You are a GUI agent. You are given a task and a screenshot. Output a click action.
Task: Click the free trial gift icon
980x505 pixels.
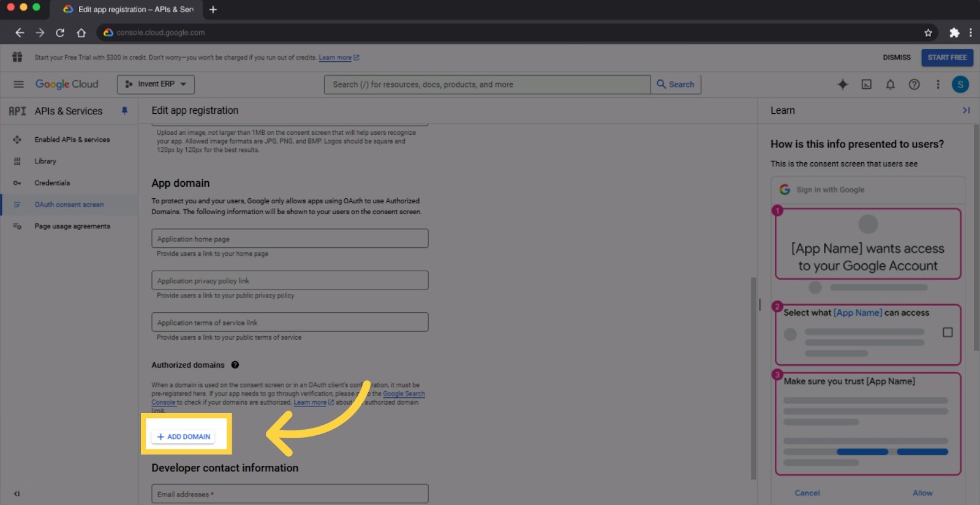tap(17, 57)
